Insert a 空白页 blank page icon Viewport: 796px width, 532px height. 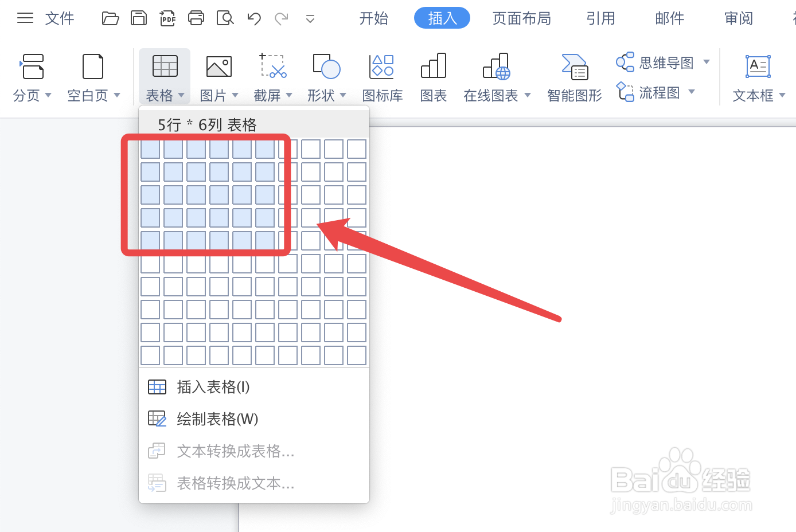(93, 66)
